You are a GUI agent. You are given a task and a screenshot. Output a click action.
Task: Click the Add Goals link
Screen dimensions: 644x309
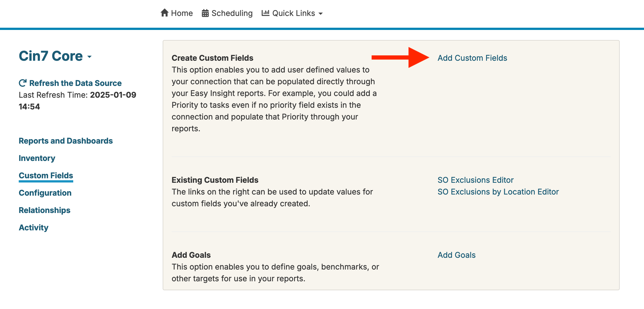coord(456,255)
